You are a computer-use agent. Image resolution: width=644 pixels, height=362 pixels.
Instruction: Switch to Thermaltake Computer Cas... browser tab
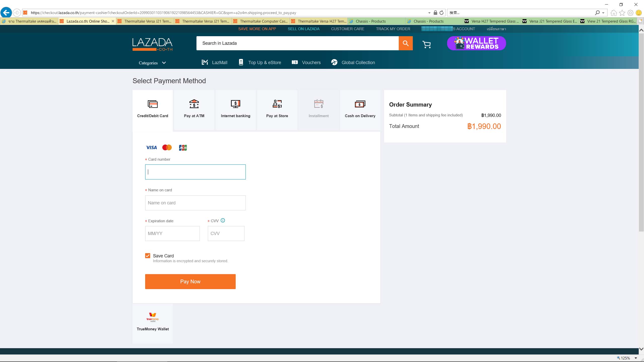pyautogui.click(x=261, y=21)
